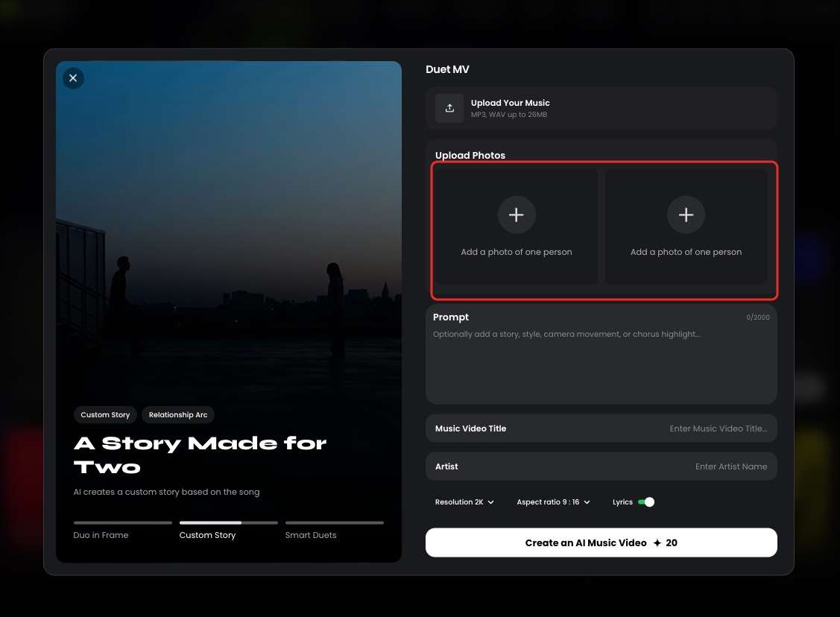Viewport: 840px width, 617px height.
Task: Click the story preview image
Action: (x=229, y=311)
